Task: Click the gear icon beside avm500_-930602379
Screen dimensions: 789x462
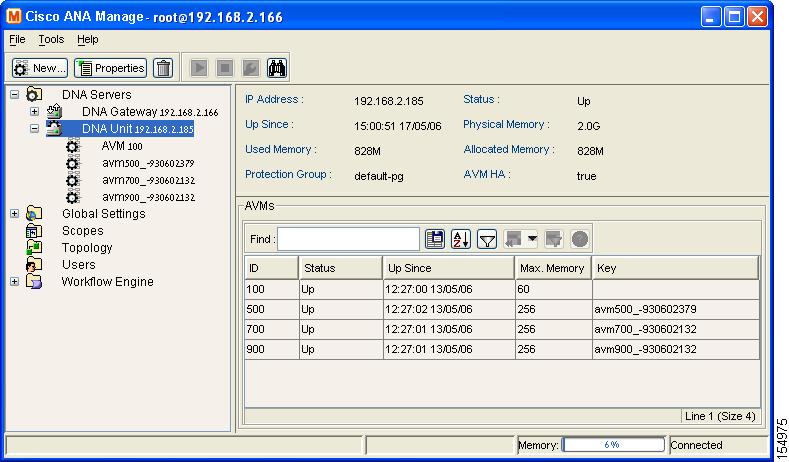Action: pyautogui.click(x=72, y=163)
